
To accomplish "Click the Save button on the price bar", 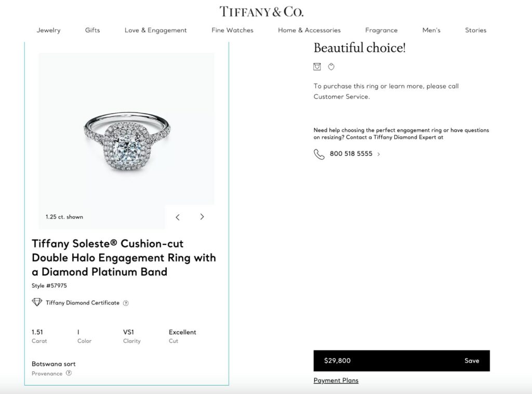I will point(471,361).
